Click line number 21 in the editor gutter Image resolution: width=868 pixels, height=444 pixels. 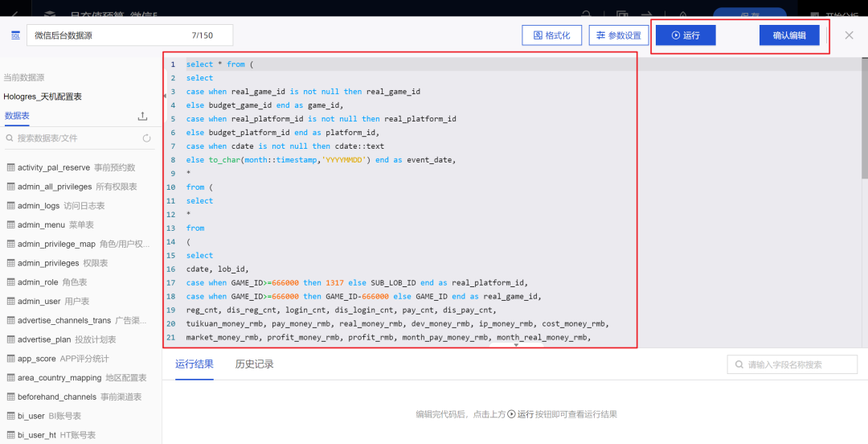tap(171, 337)
